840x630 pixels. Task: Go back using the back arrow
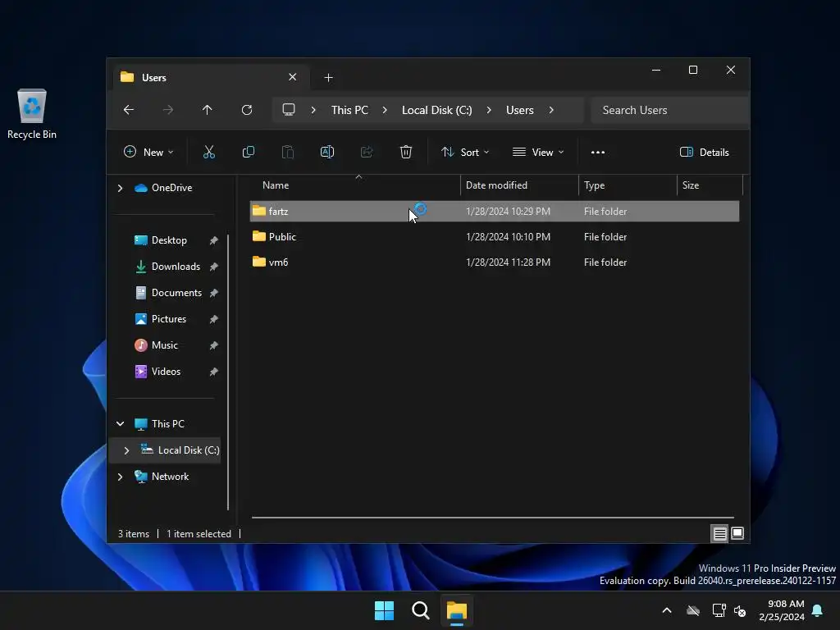pyautogui.click(x=129, y=110)
